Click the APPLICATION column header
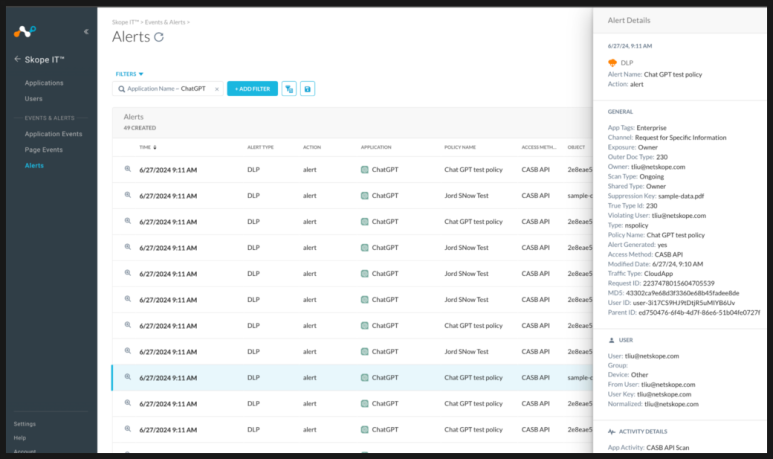Screen dimensions: 773x459 (376, 147)
